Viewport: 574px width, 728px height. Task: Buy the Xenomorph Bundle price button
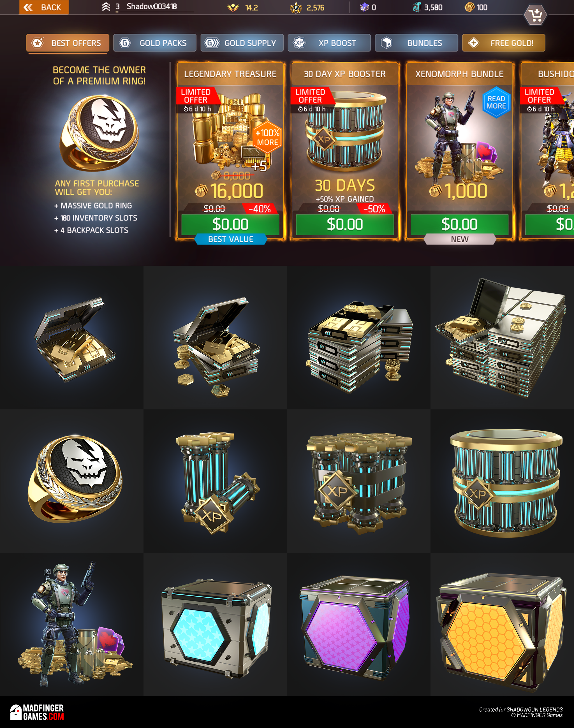pyautogui.click(x=459, y=224)
